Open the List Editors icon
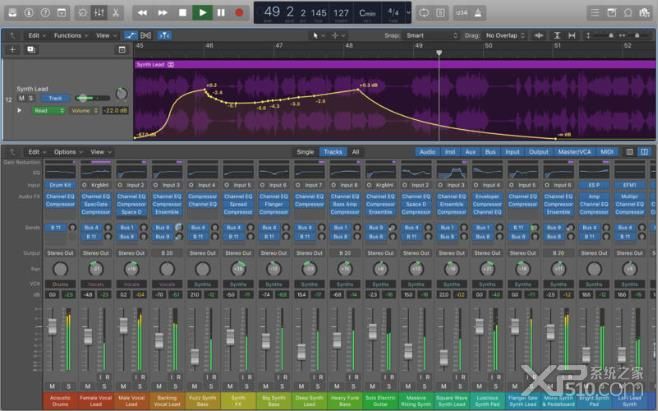Image resolution: width=658 pixels, height=411 pixels. pyautogui.click(x=595, y=13)
